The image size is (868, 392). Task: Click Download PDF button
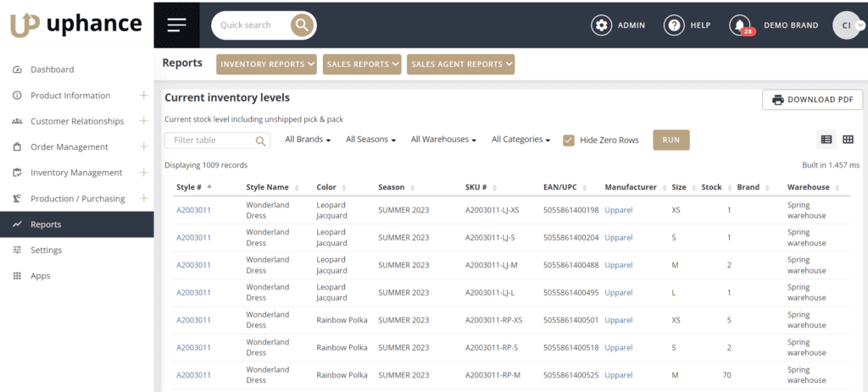point(812,100)
